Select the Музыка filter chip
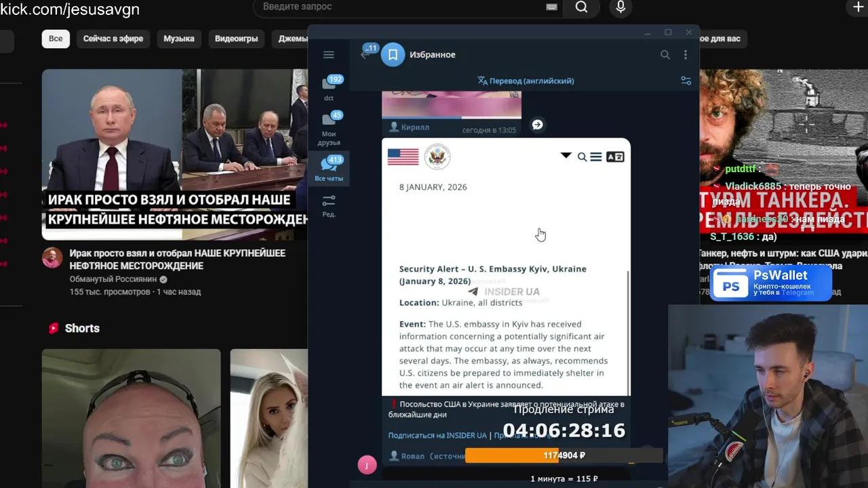 point(179,39)
